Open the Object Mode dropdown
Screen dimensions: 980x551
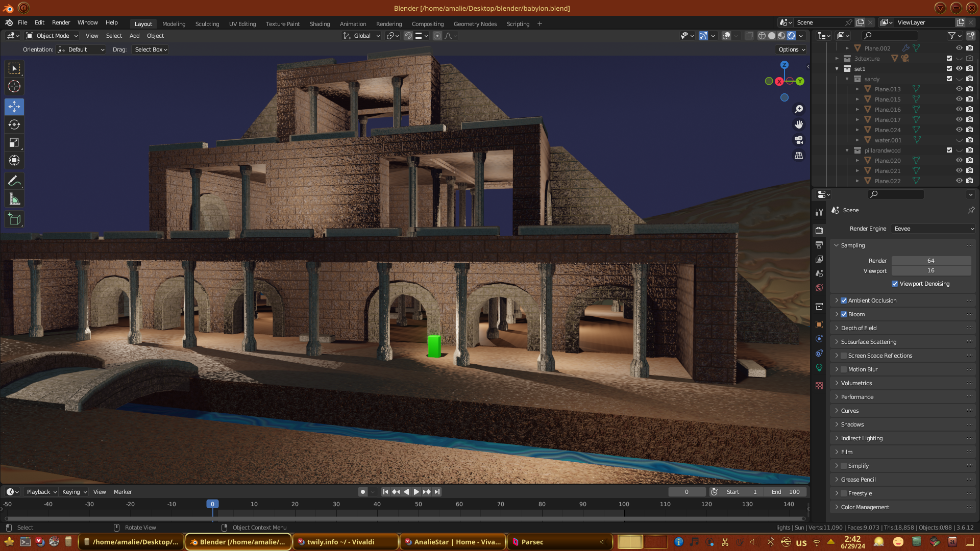(x=52, y=36)
